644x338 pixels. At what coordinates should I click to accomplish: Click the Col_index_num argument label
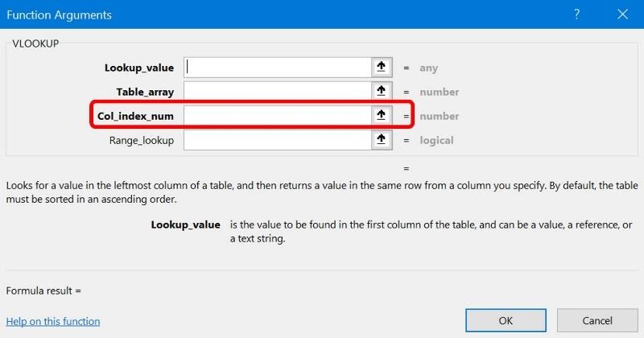(x=135, y=117)
